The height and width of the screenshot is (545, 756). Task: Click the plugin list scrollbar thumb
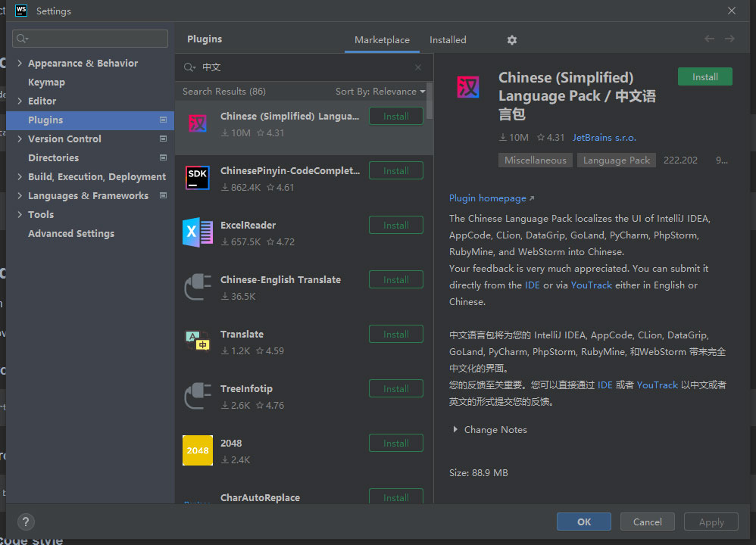pos(430,101)
